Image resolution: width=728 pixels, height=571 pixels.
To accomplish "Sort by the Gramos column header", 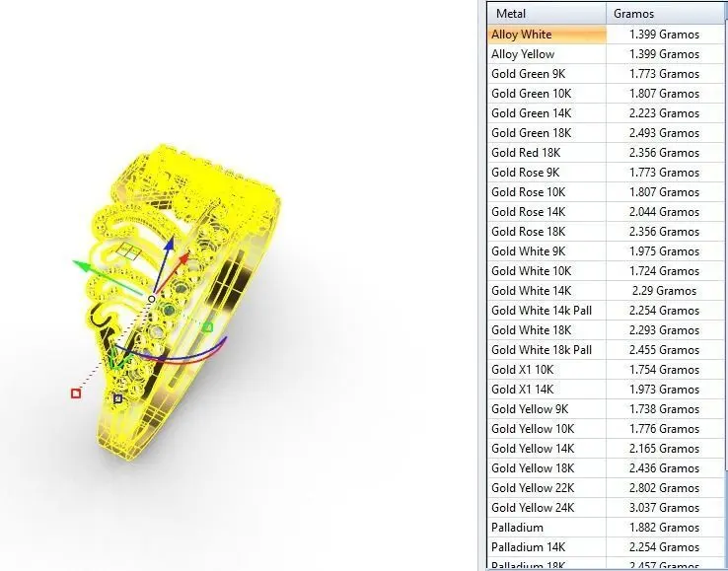I will (666, 14).
